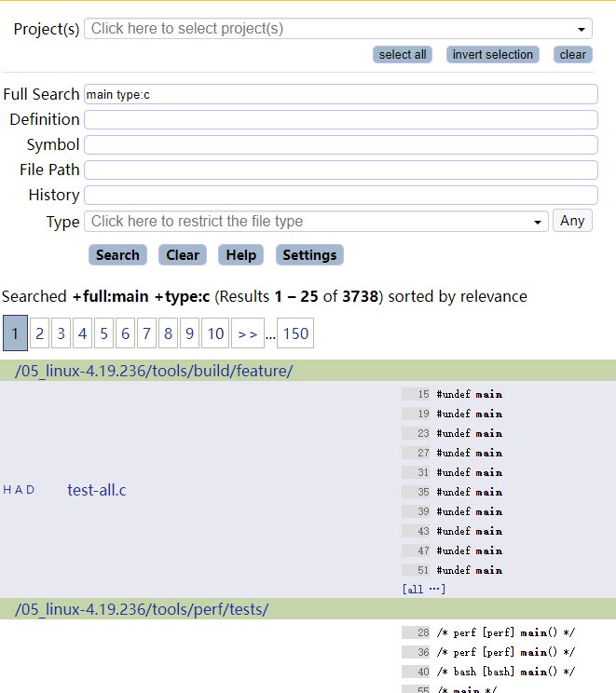Jump to last results page 150
Viewport: 616px width, 693px height.
click(x=295, y=333)
